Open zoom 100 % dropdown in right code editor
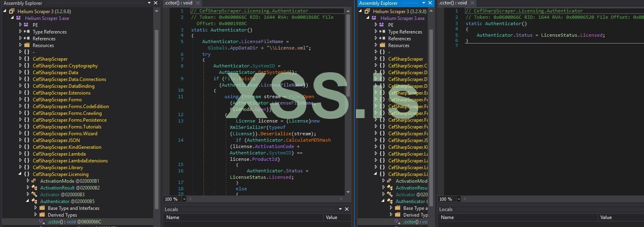Screen dimensions: 644x227 coord(458,199)
